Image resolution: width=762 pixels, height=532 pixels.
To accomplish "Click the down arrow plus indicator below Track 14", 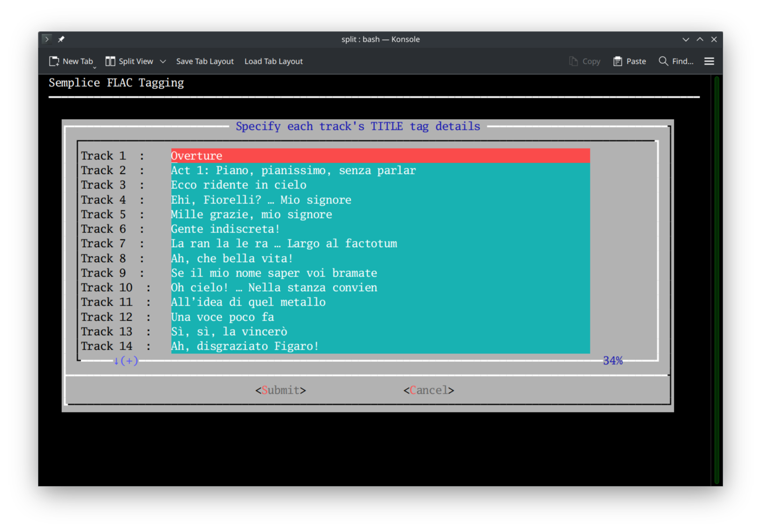I will (x=125, y=361).
